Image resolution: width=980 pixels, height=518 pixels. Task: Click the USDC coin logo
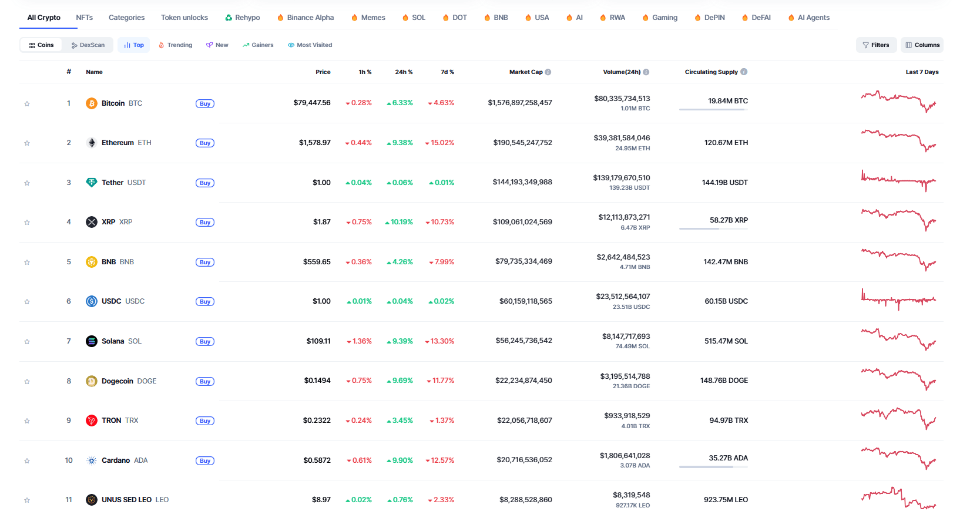[92, 301]
